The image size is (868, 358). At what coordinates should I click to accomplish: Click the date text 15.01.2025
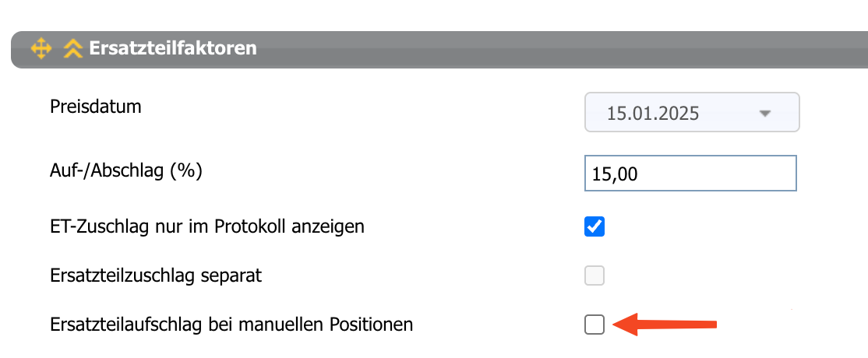point(653,114)
